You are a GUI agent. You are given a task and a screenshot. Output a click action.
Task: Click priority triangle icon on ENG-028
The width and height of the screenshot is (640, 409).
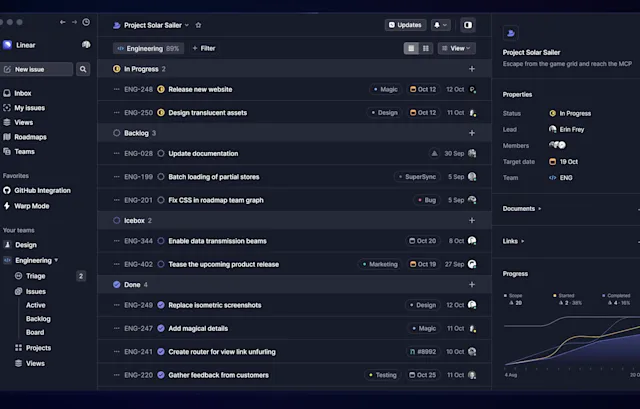tap(434, 153)
